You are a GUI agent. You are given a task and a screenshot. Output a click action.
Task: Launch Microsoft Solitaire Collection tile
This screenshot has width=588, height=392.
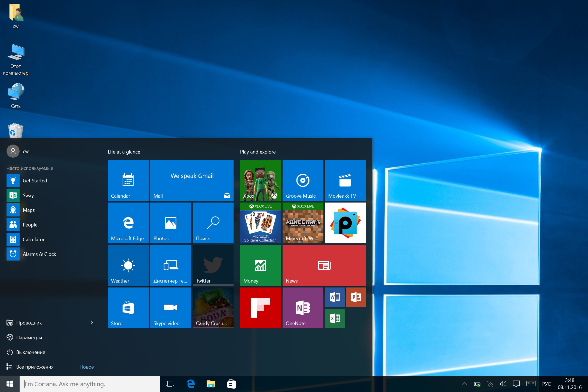260,223
